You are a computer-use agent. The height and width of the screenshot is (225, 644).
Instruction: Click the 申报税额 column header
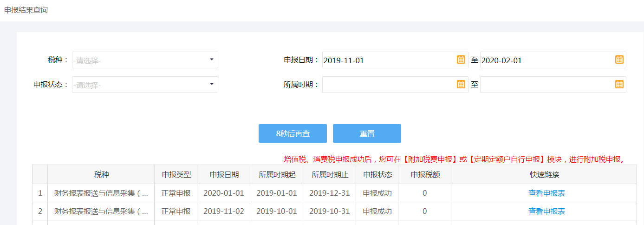(x=425, y=174)
